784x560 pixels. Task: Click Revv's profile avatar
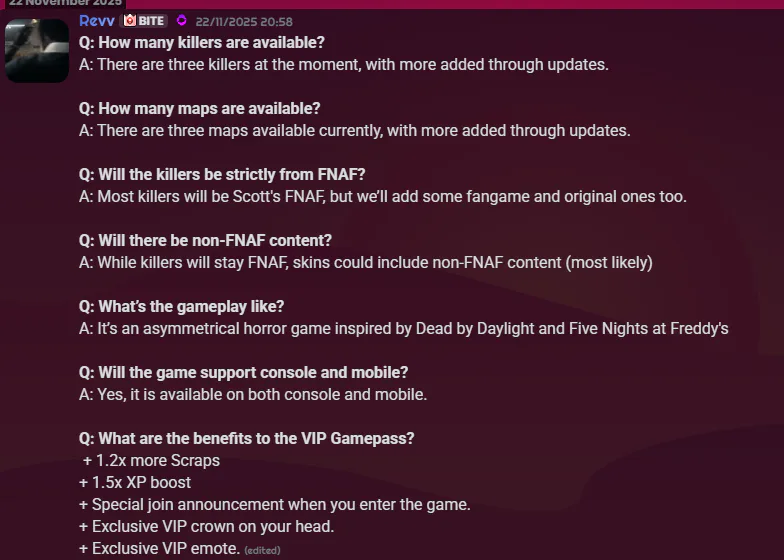click(x=37, y=51)
